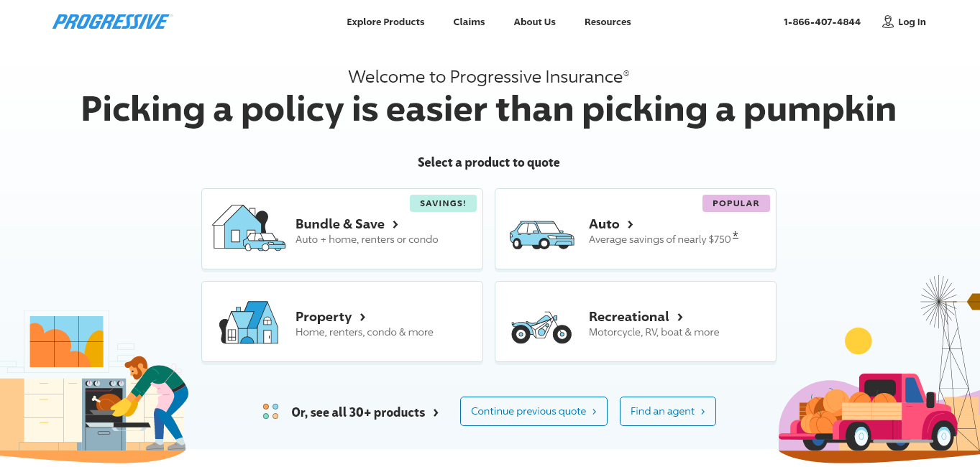Click the Continue previous quote button
The width and height of the screenshot is (980, 467).
point(533,411)
